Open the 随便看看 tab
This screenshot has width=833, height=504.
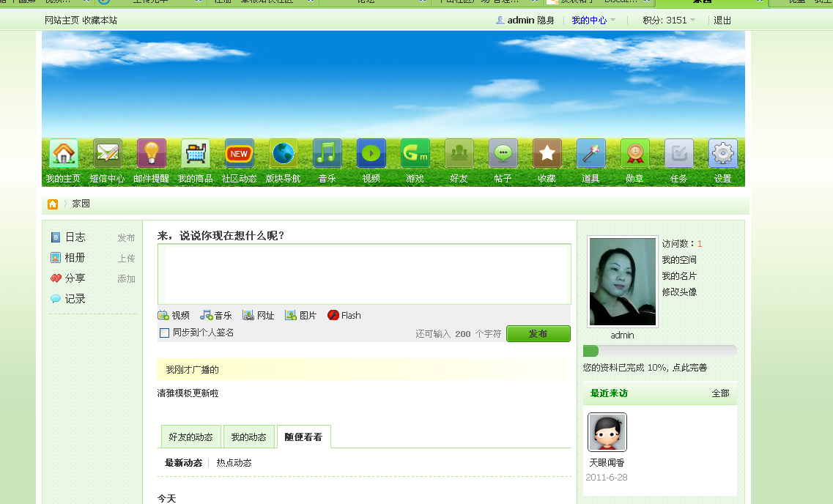coord(304,436)
